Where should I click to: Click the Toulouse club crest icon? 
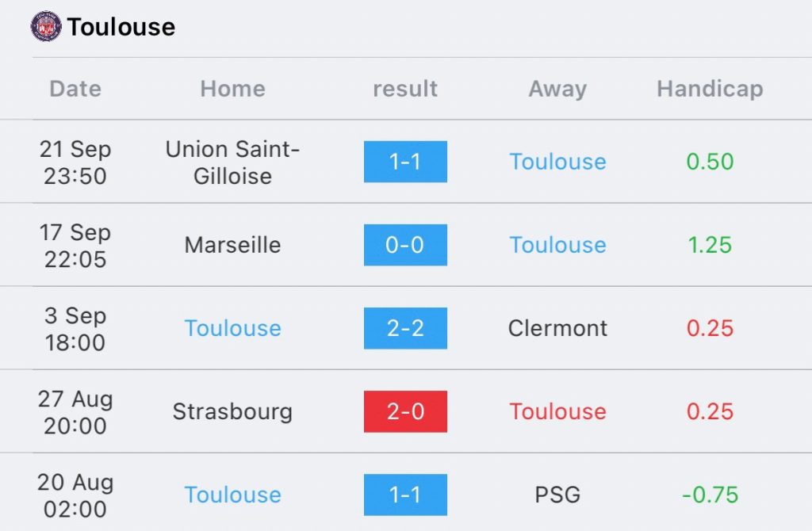pos(46,27)
